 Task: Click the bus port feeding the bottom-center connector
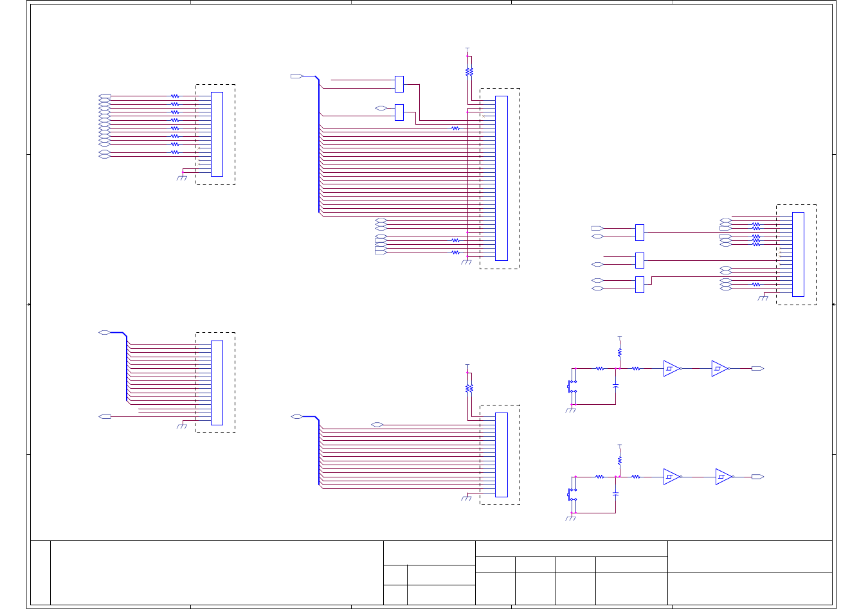[x=296, y=417]
